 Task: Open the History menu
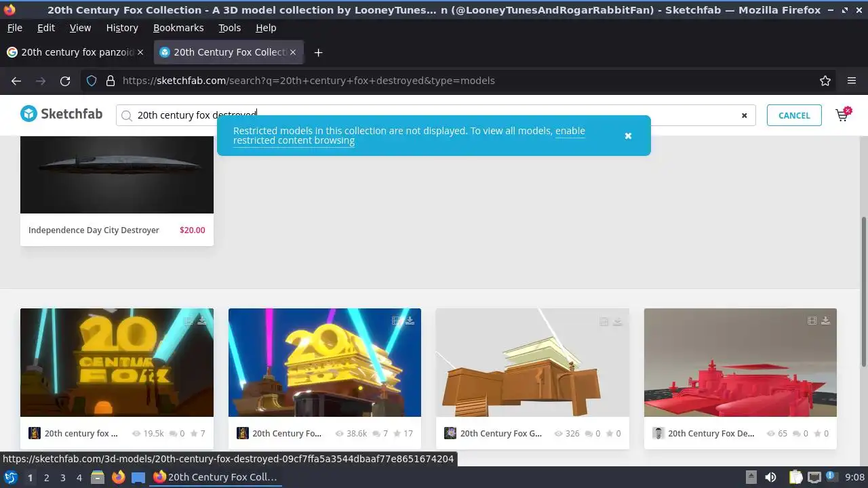pos(122,28)
